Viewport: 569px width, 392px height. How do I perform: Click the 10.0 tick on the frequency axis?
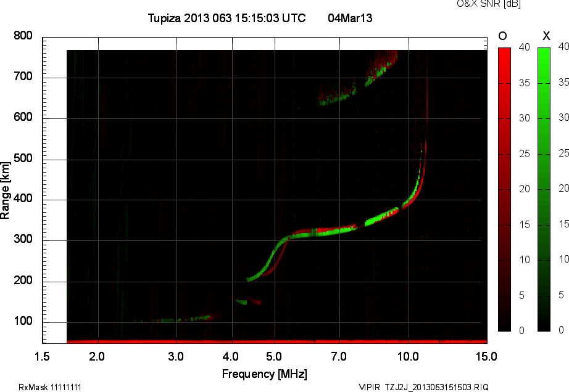[408, 357]
